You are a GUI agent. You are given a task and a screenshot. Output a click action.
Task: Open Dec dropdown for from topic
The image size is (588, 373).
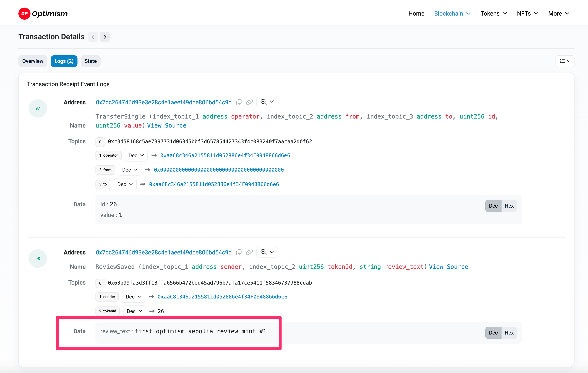click(130, 170)
